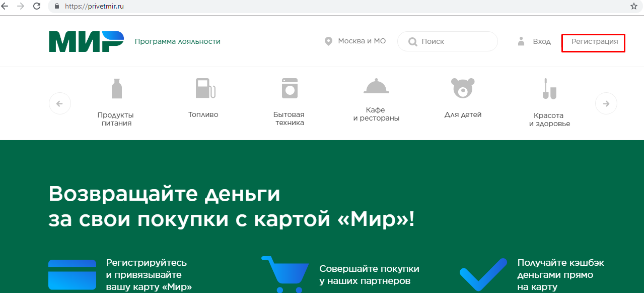Click the padlock site security icon
This screenshot has height=293, width=644.
[x=56, y=7]
